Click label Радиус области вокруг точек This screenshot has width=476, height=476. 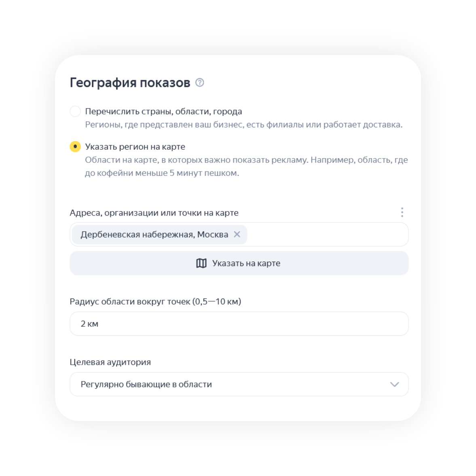[x=155, y=301]
